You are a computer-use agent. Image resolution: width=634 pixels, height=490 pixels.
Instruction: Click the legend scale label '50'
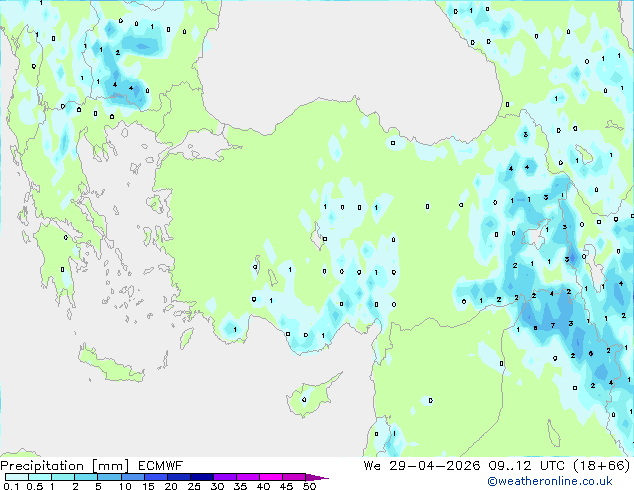[x=309, y=486]
